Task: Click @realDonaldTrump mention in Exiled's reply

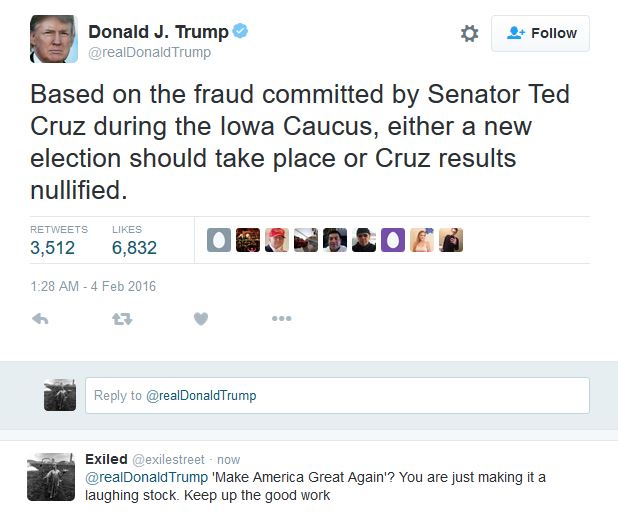Action: (141, 477)
